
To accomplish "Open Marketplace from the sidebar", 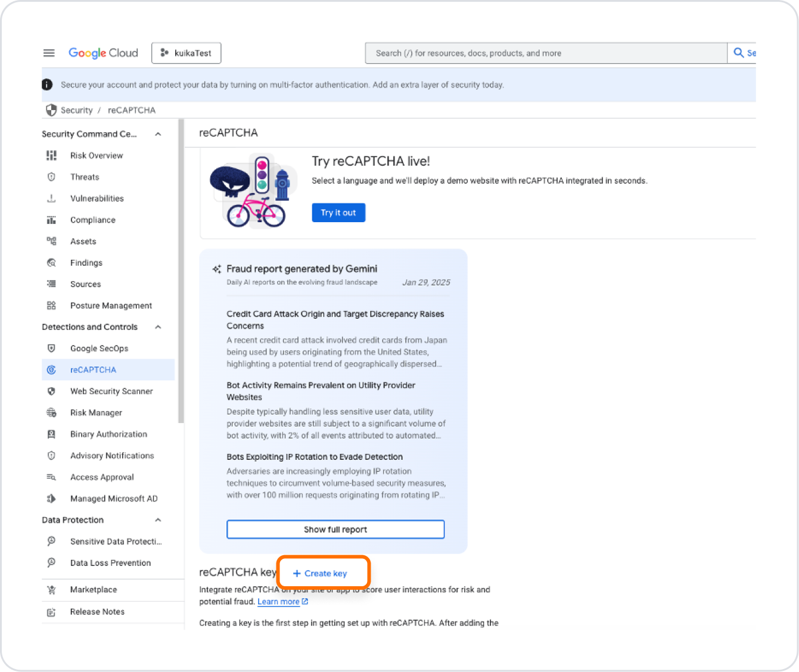I will pyautogui.click(x=94, y=590).
